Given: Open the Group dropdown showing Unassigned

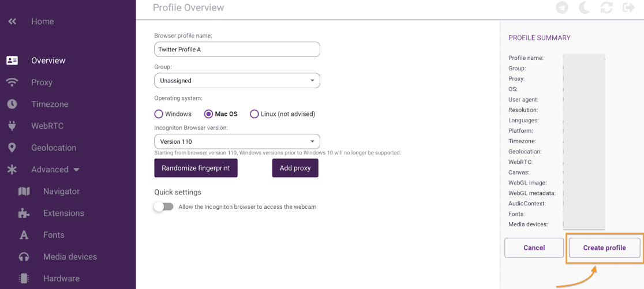Looking at the screenshot, I should tap(237, 80).
